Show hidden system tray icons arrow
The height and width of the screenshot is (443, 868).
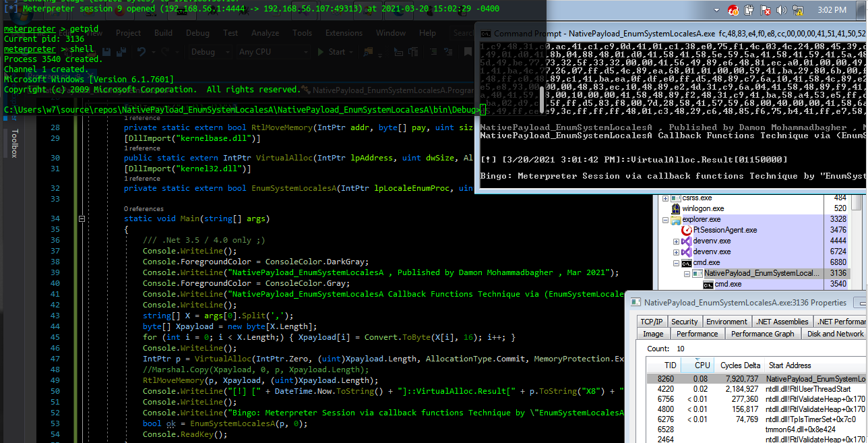[x=715, y=10]
